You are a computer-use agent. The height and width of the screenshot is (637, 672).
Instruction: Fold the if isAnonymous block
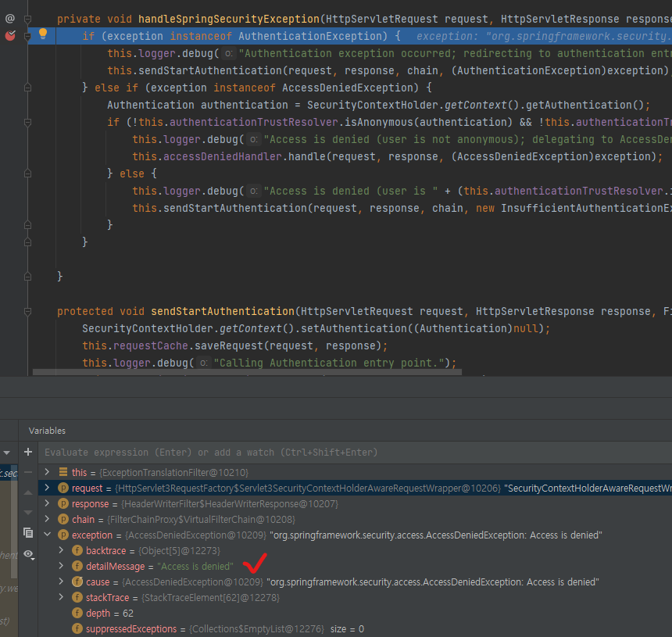27,122
